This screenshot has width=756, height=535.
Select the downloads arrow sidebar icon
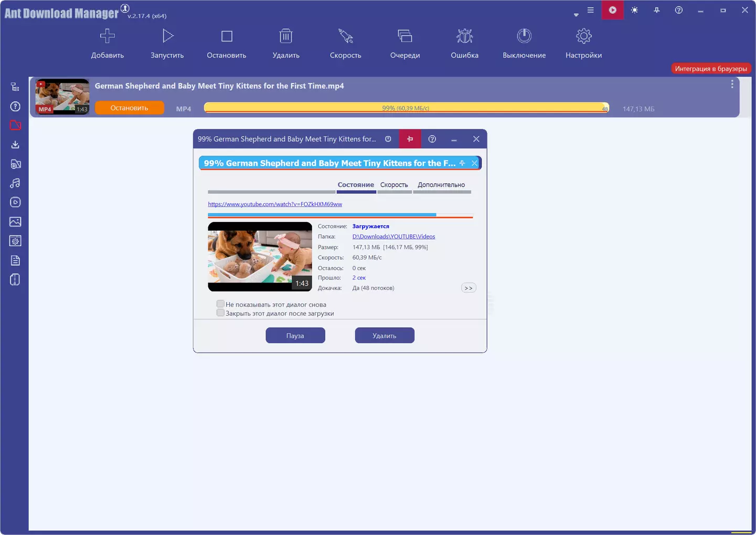[x=15, y=145]
